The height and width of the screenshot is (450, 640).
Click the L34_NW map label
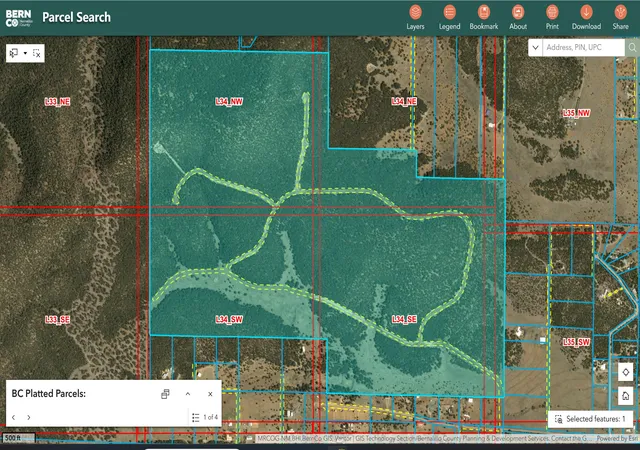point(229,102)
